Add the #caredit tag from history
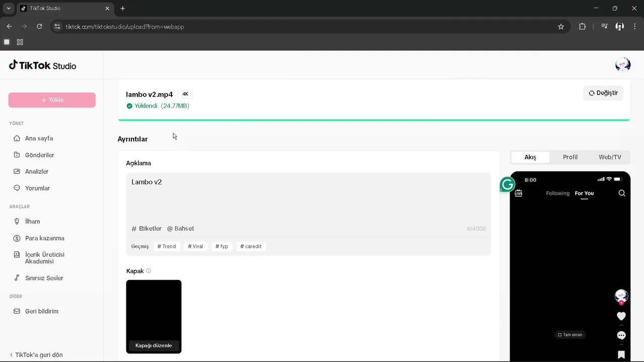 pyautogui.click(x=251, y=246)
